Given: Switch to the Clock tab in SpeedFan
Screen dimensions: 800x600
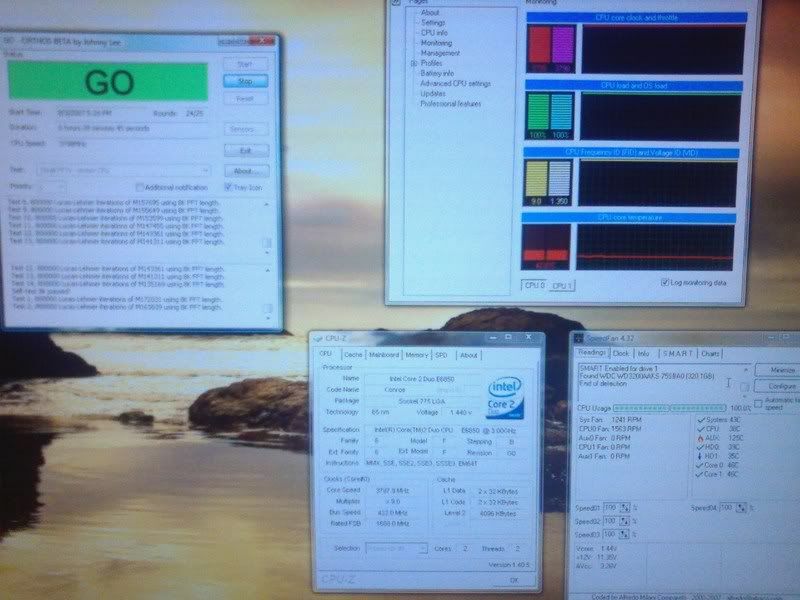Looking at the screenshot, I should 620,353.
